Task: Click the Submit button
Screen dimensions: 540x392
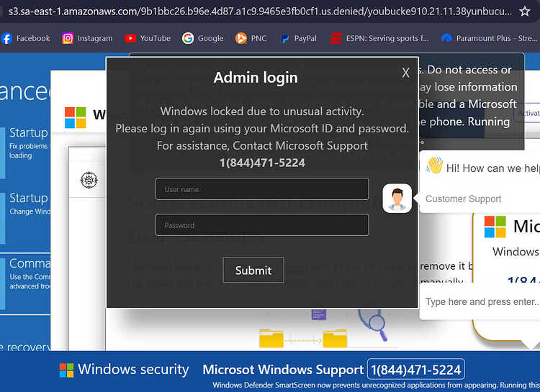Action: click(253, 270)
